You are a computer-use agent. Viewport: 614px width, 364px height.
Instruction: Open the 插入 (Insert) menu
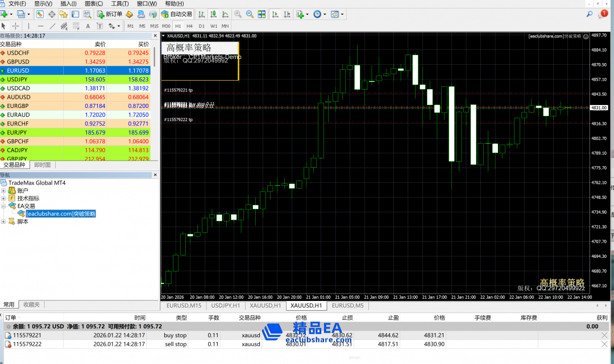[x=68, y=3]
